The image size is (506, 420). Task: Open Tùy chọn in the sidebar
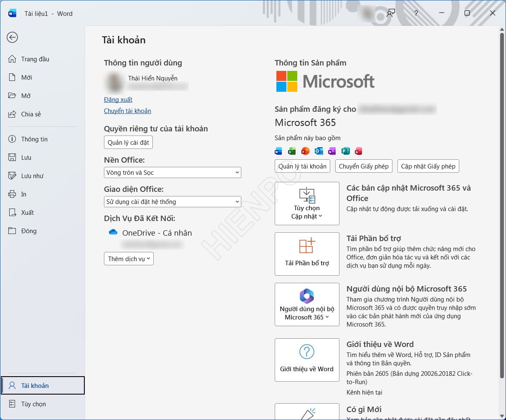point(43,404)
